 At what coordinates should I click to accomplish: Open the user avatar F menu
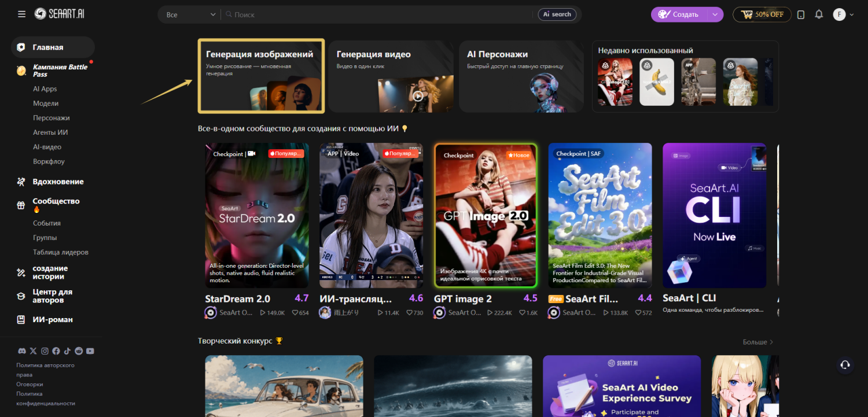[844, 14]
